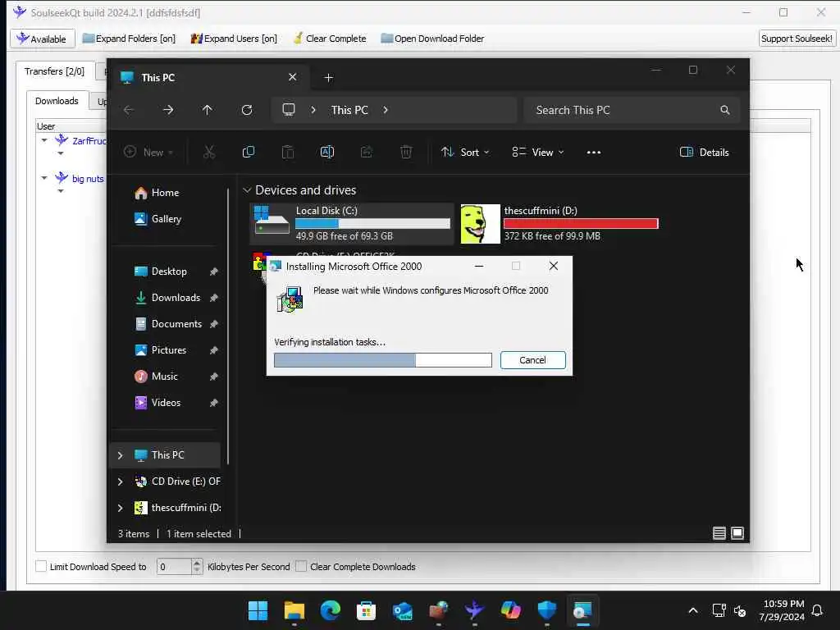Expand This PC in navigation pane

click(120, 454)
